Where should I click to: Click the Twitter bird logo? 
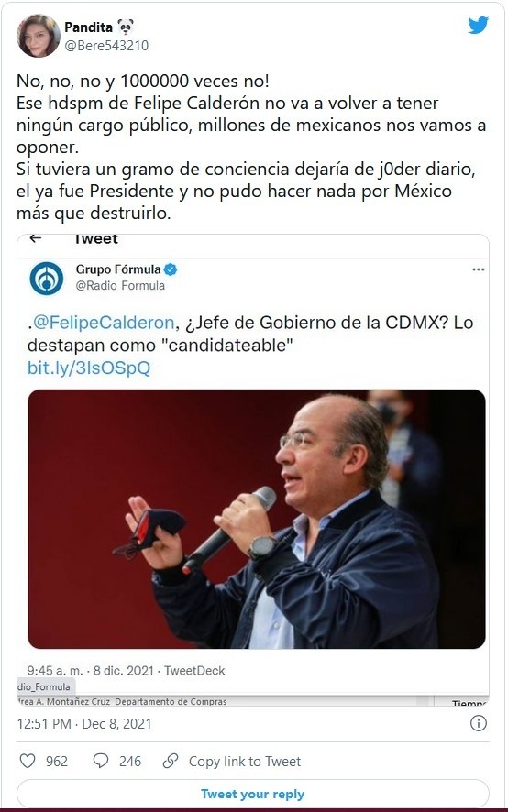pos(478,25)
